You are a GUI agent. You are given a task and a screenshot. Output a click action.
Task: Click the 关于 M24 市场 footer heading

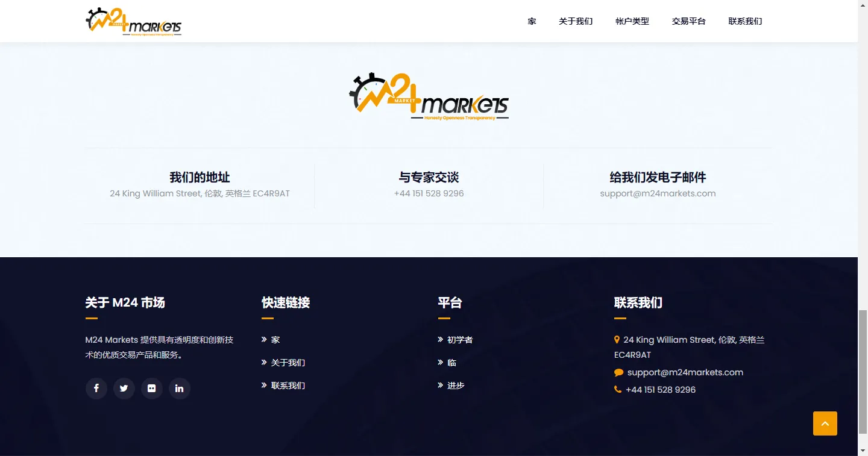125,302
